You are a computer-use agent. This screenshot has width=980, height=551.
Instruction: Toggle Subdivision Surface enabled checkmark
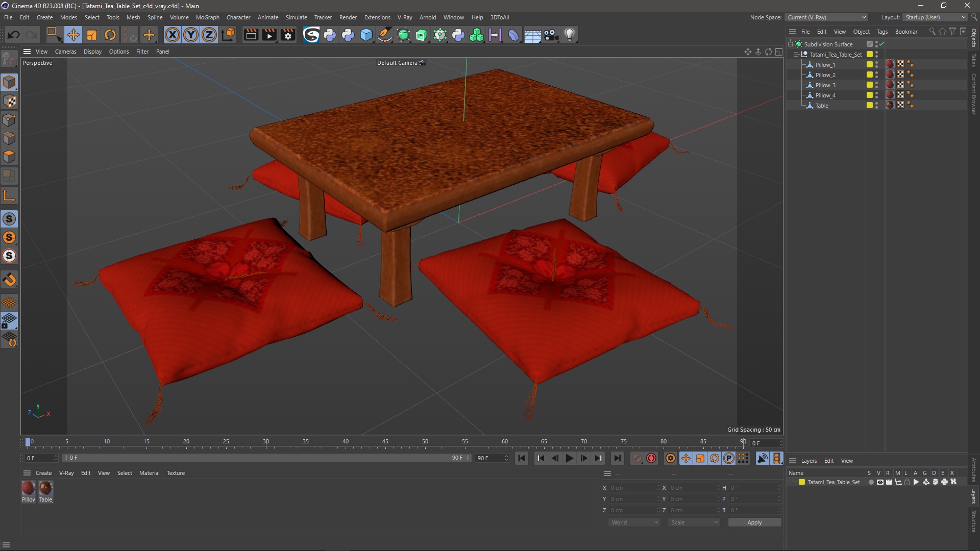881,44
